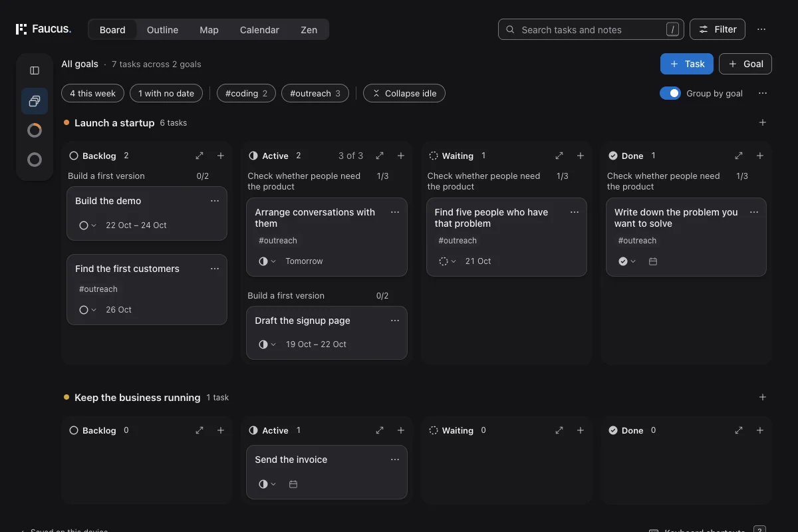Image resolution: width=798 pixels, height=532 pixels.
Task: Open status dropdown on Write down the problem card
Action: point(627,261)
